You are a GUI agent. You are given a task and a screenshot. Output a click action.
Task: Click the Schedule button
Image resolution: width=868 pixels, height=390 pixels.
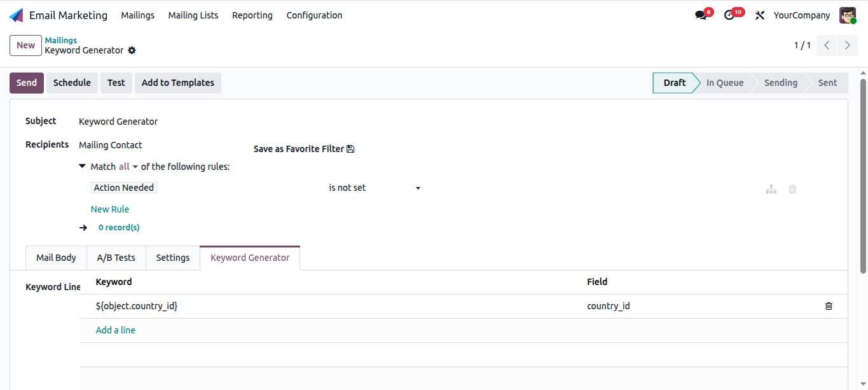72,83
